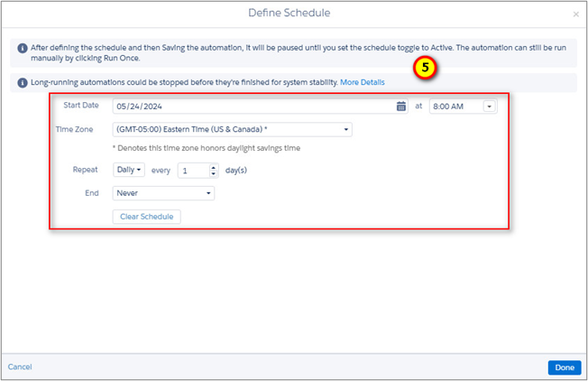Open the Start Date calendar picker icon
The height and width of the screenshot is (381, 588).
[x=401, y=107]
